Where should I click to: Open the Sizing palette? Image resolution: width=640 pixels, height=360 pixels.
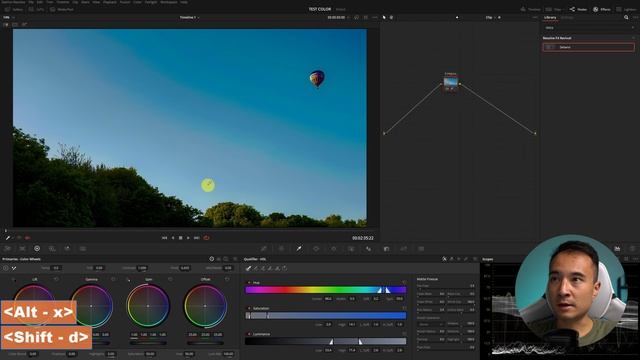pyautogui.click(x=404, y=248)
